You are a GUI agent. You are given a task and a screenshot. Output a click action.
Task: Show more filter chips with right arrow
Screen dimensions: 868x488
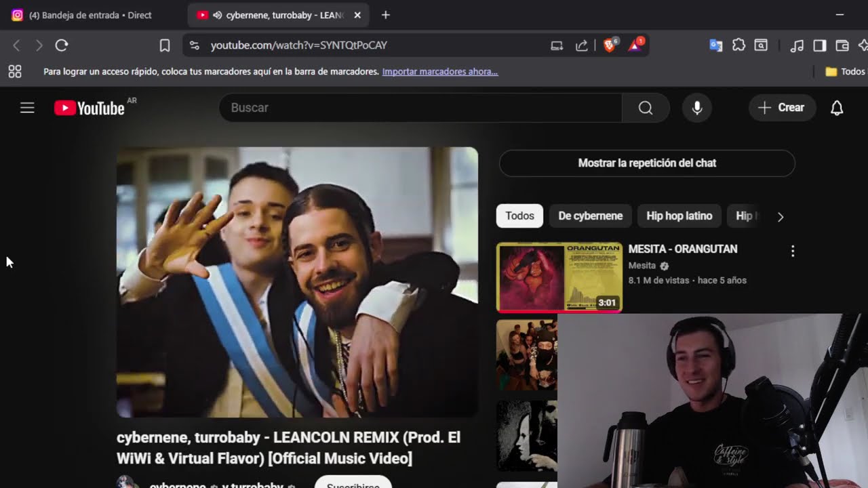tap(780, 217)
